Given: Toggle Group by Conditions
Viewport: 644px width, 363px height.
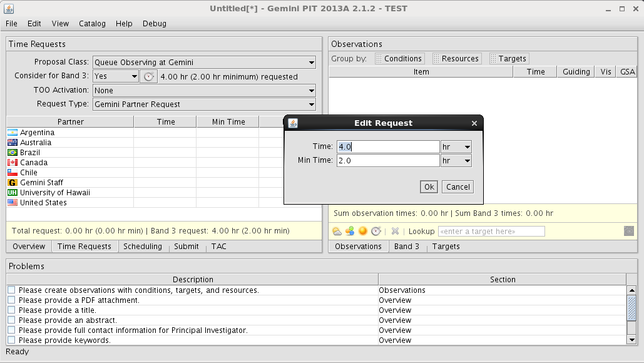Looking at the screenshot, I should pos(399,58).
